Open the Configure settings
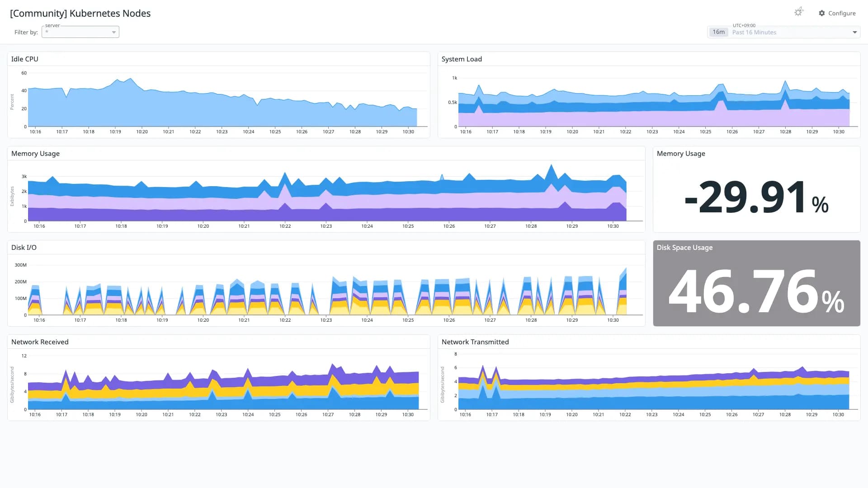 (x=837, y=13)
